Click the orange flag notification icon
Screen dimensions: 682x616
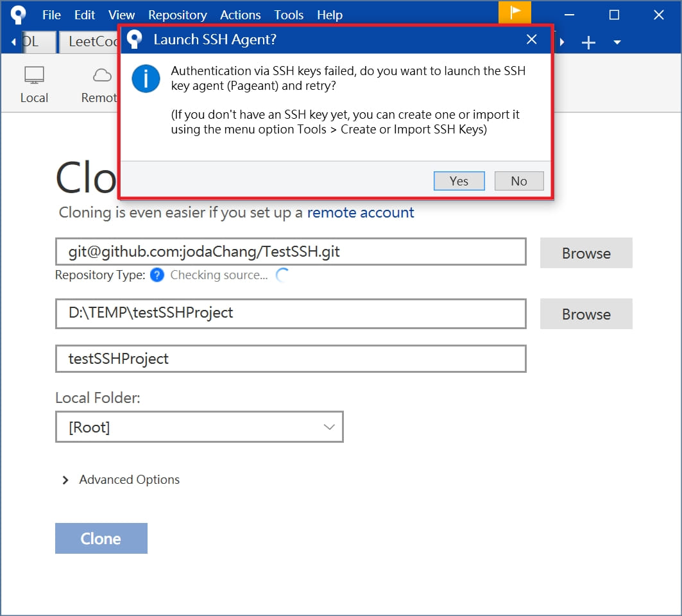click(515, 12)
